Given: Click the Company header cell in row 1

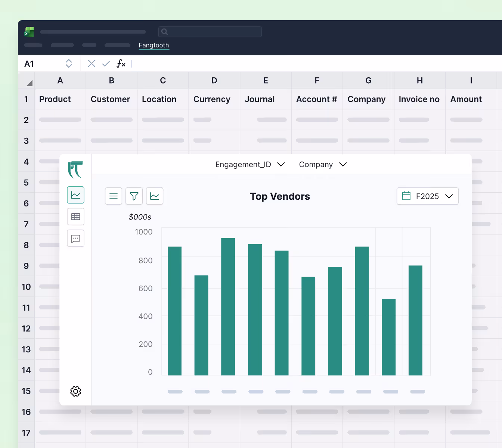Looking at the screenshot, I should [368, 99].
